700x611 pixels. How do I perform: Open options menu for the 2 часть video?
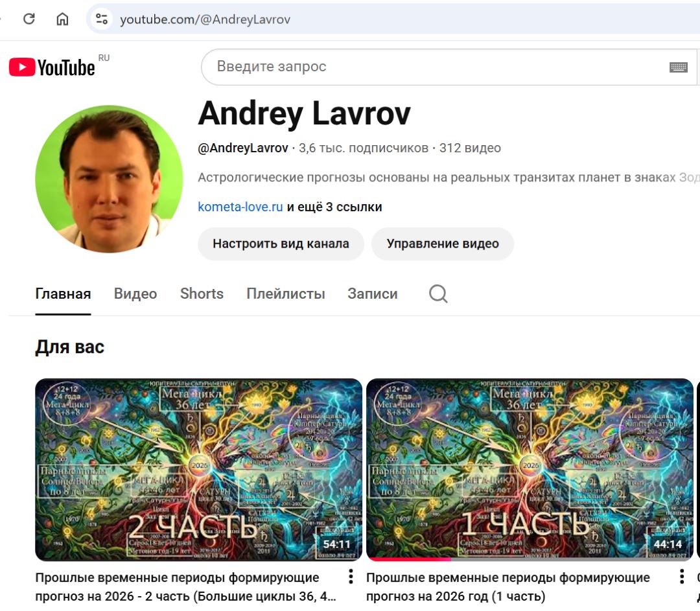click(351, 576)
